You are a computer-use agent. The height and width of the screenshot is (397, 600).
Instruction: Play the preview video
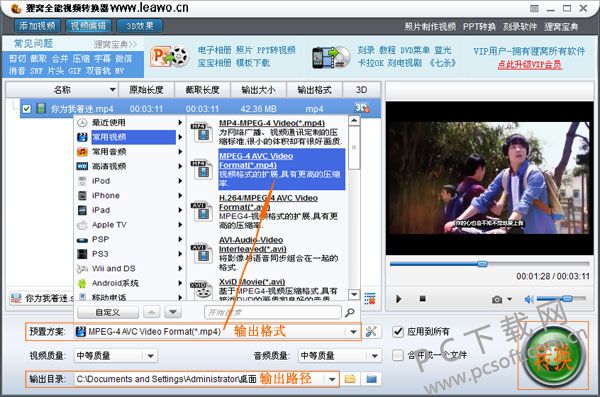click(x=399, y=299)
